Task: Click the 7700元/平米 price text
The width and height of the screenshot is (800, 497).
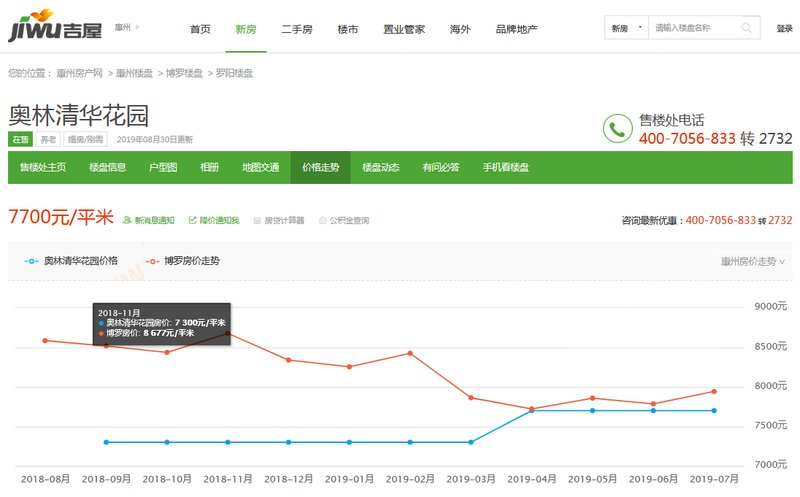Action: point(61,217)
